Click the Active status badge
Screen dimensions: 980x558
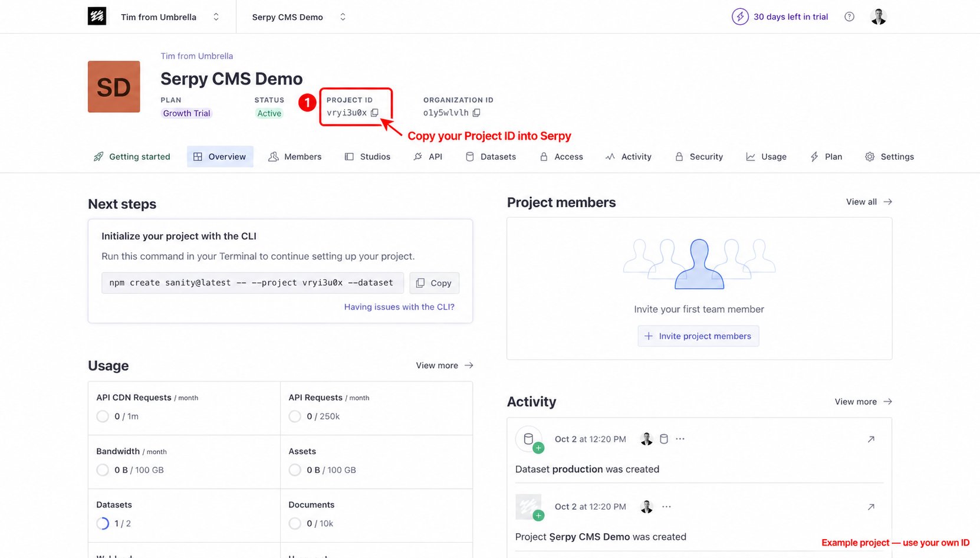point(269,113)
